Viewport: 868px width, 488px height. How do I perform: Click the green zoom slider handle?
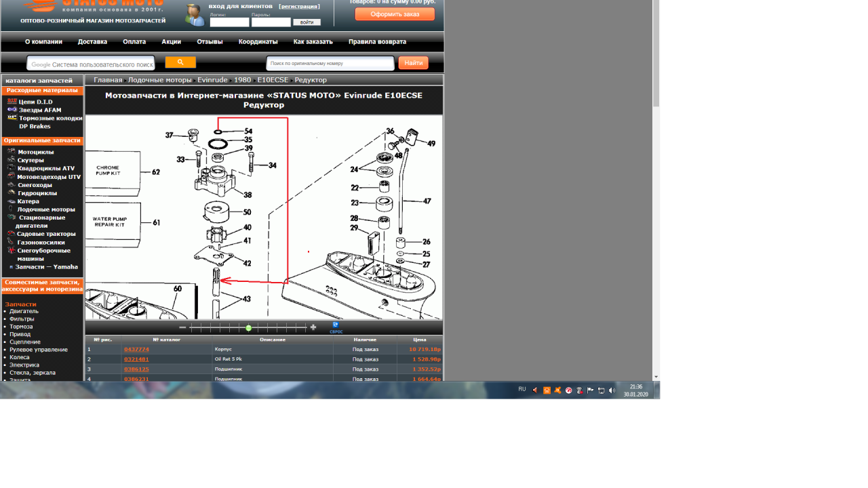coord(249,328)
